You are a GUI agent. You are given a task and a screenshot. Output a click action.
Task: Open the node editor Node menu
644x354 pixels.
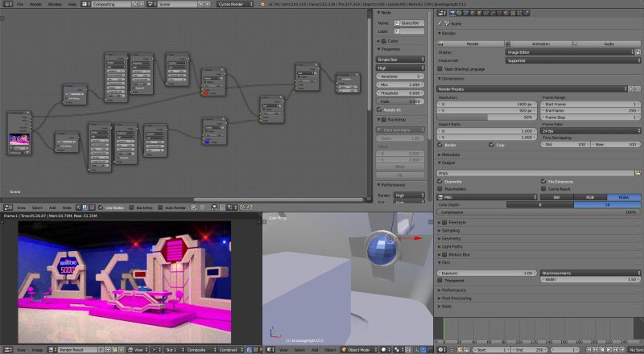click(67, 208)
